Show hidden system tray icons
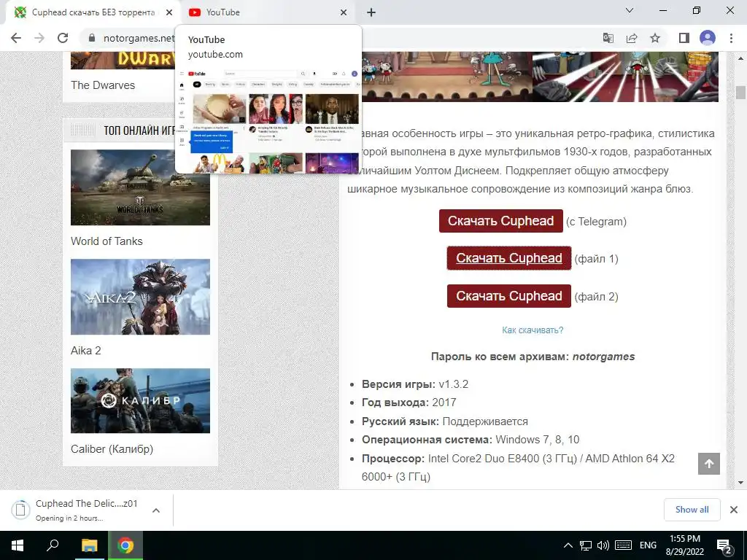747x560 pixels. tap(568, 545)
